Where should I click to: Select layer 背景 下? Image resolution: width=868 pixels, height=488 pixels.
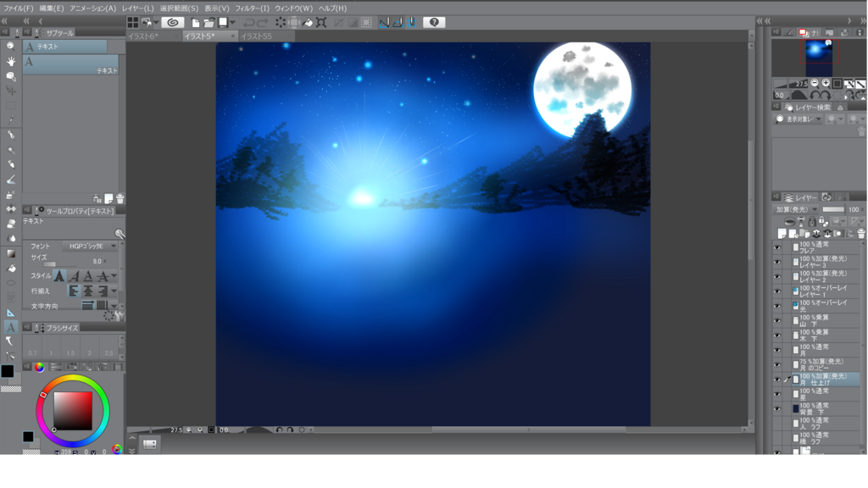click(824, 409)
